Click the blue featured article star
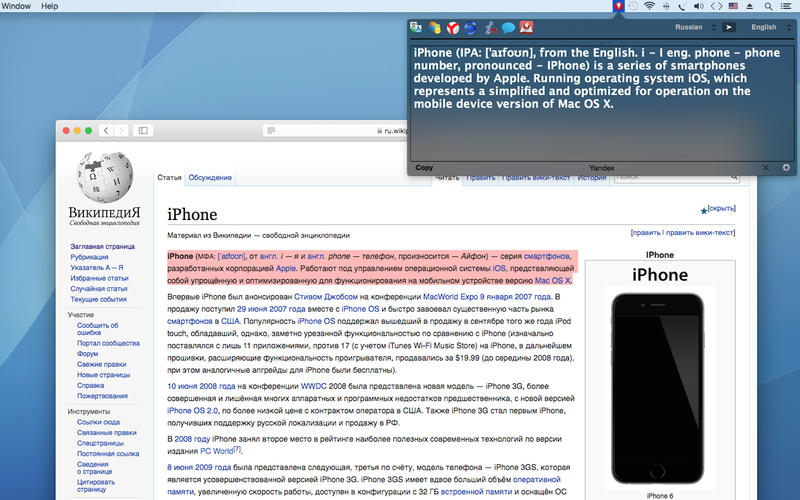 tap(704, 211)
